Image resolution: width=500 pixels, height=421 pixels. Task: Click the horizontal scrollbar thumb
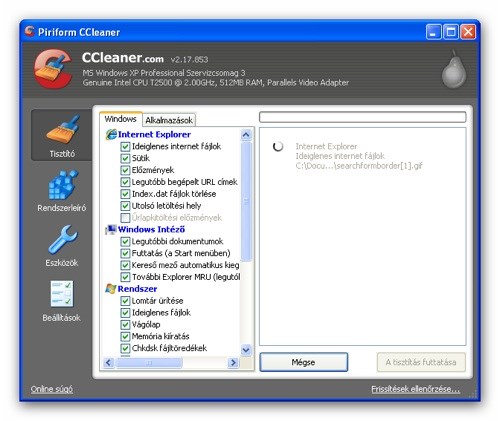pos(149,362)
